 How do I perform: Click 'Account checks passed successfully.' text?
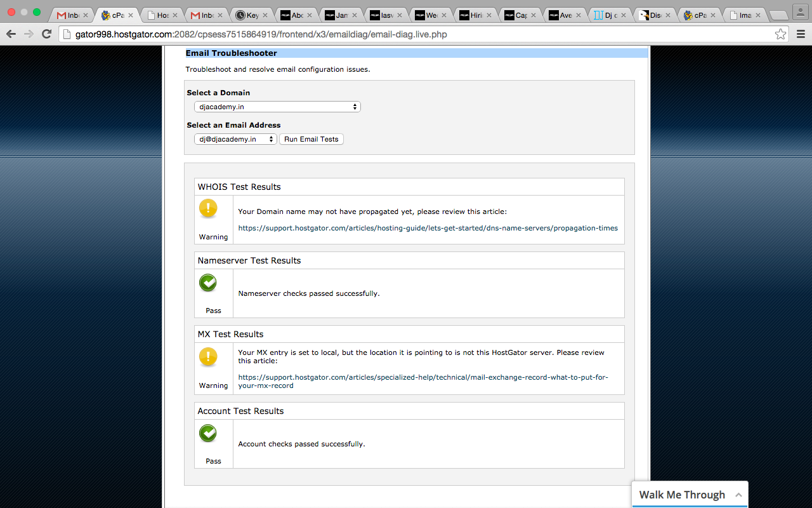pyautogui.click(x=302, y=444)
